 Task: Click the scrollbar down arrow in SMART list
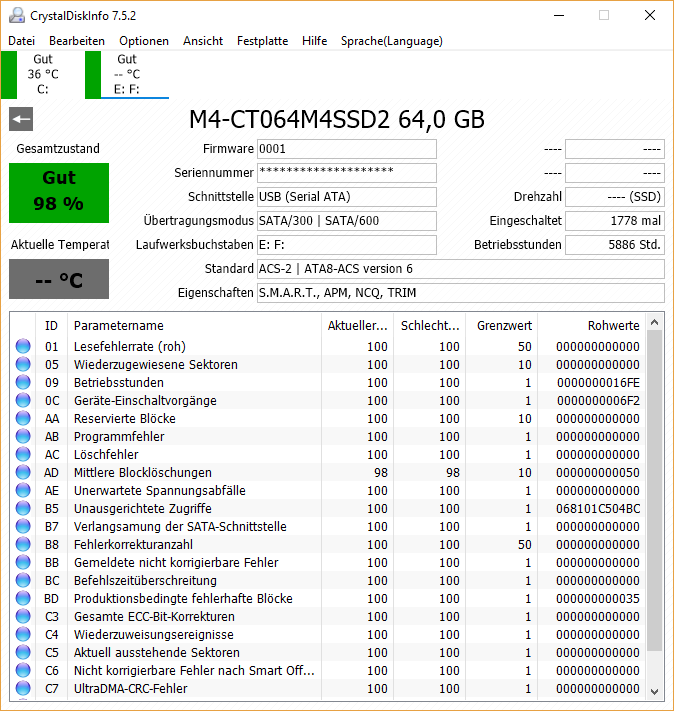[654, 692]
